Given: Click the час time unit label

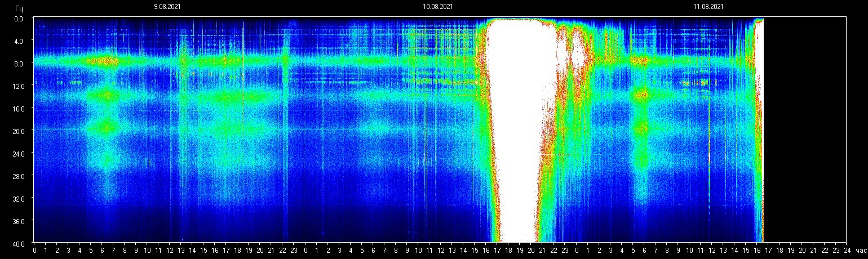Looking at the screenshot, I should pyautogui.click(x=860, y=250).
